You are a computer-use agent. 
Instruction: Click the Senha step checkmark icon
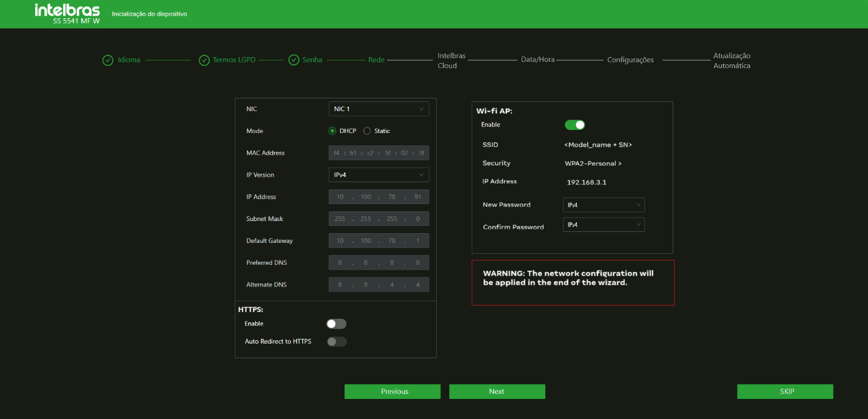pos(294,60)
